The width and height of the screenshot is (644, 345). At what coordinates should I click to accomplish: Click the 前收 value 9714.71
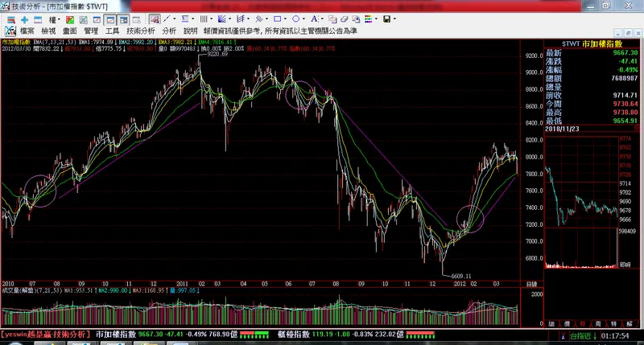coord(625,95)
